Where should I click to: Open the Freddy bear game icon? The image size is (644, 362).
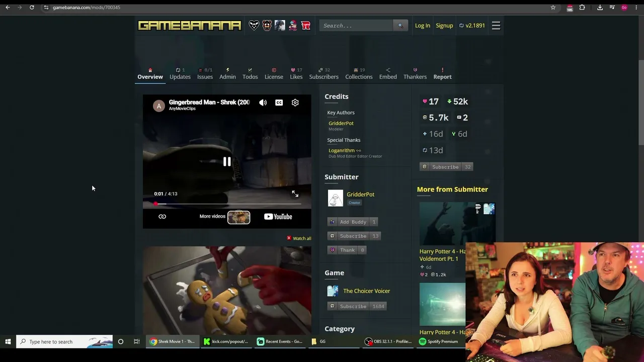267,26
